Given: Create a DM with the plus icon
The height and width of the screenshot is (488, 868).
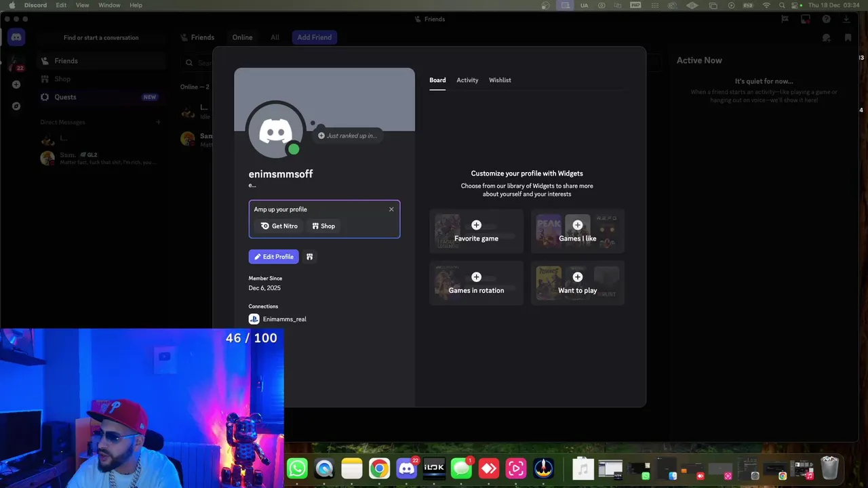Looking at the screenshot, I should pos(158,122).
